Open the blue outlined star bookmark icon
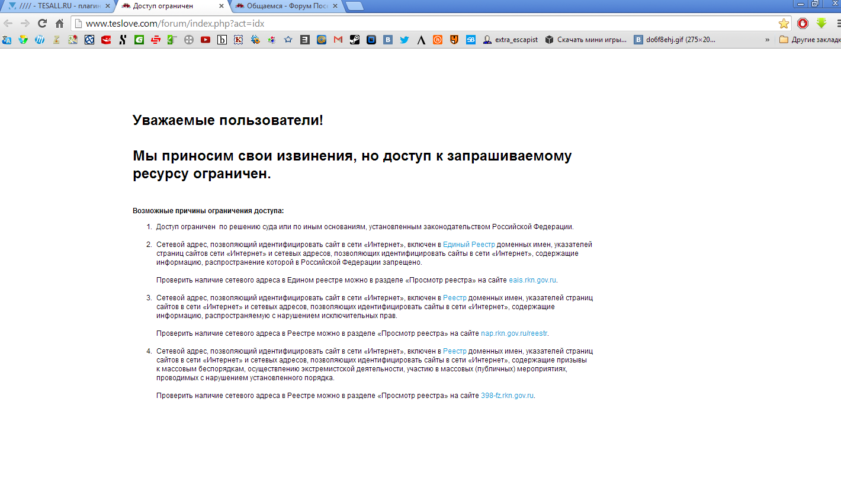This screenshot has width=841, height=504. [288, 40]
